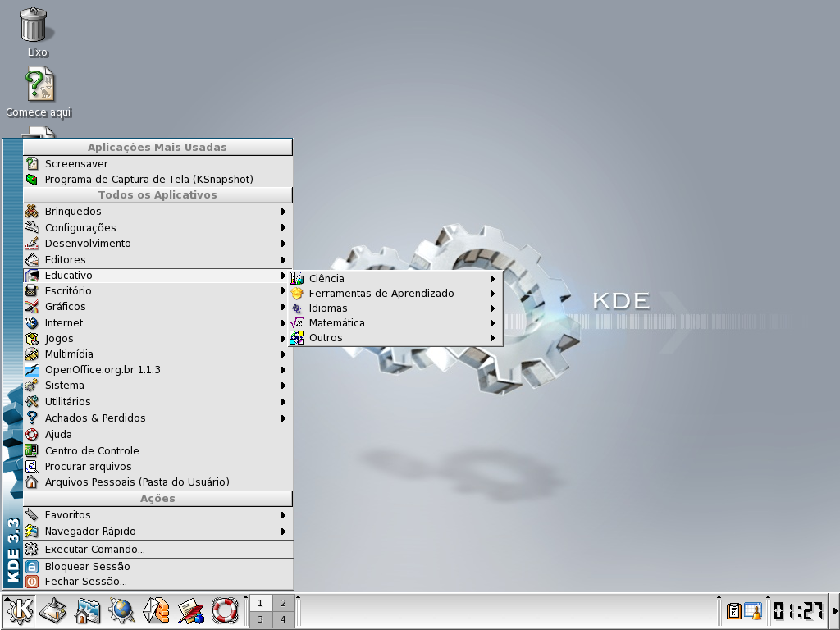Open the Help lifebuoy icon in the panel
This screenshot has height=630, width=840.
coord(225,610)
